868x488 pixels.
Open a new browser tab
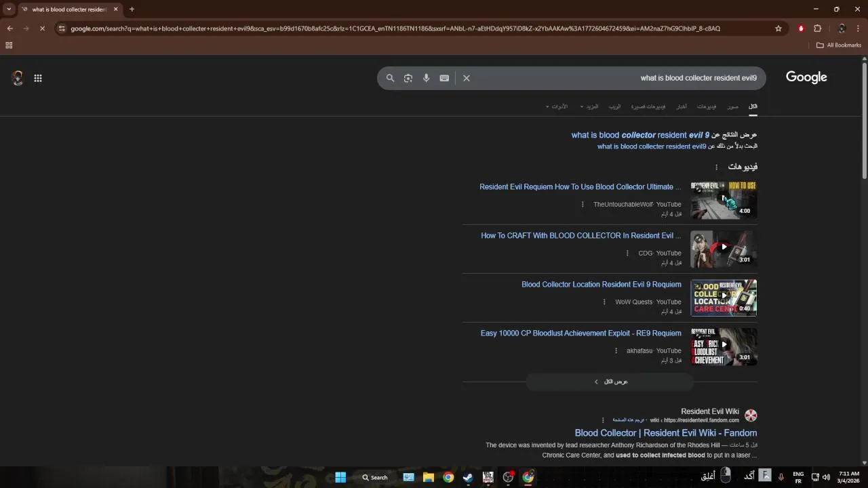click(132, 9)
